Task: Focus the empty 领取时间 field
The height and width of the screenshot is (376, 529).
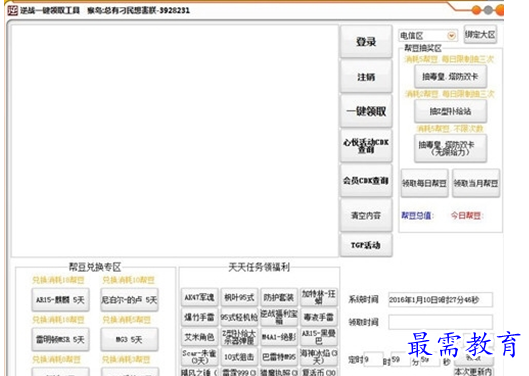Action: pyautogui.click(x=440, y=322)
